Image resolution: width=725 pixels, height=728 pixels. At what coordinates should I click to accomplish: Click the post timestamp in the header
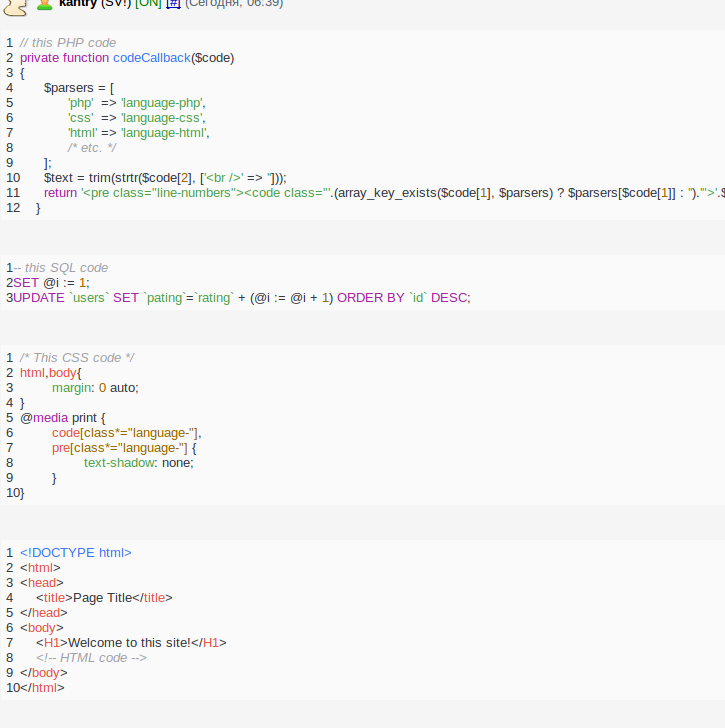click(x=234, y=4)
